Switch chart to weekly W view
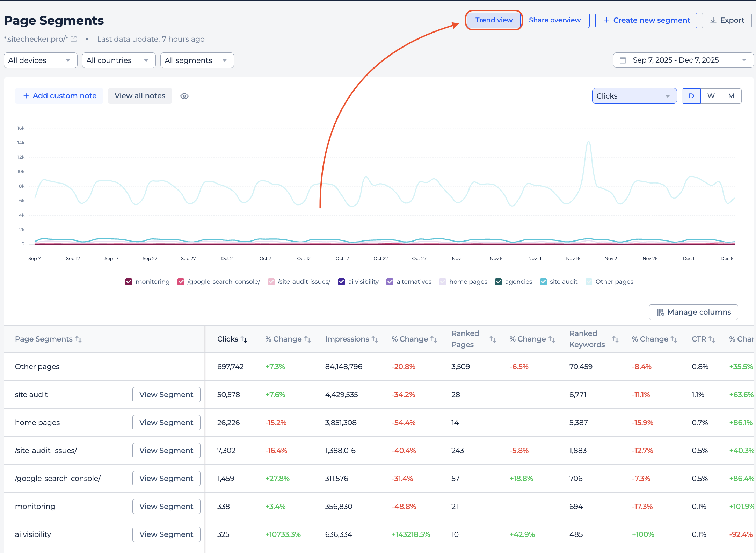Screen dimensions: 756x553 (x=711, y=96)
